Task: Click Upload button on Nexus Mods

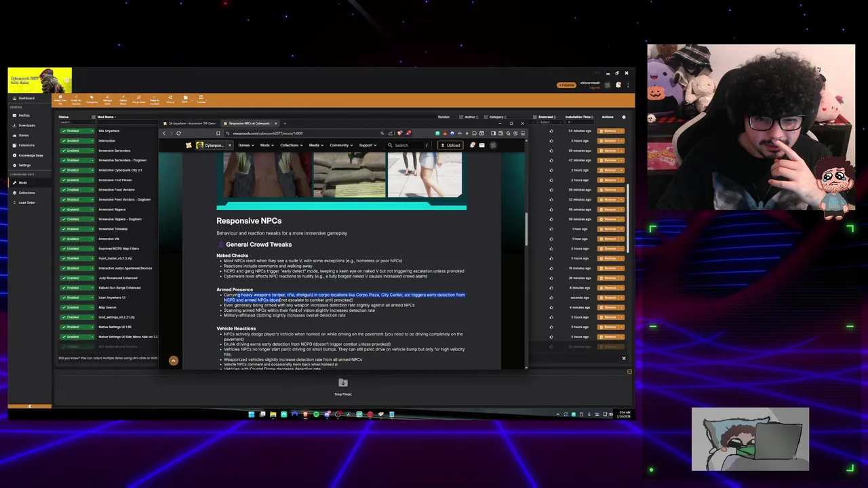Action: (450, 145)
